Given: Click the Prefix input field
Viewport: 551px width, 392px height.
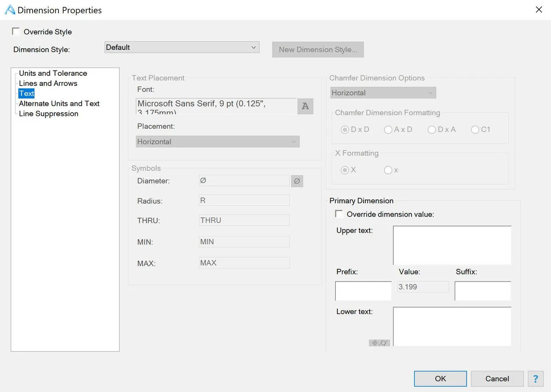Looking at the screenshot, I should coord(363,291).
